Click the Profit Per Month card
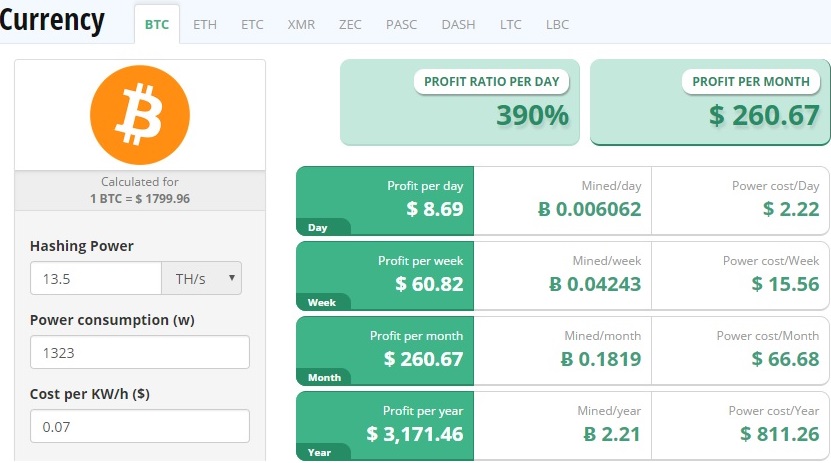This screenshot has width=831, height=463. [x=709, y=102]
